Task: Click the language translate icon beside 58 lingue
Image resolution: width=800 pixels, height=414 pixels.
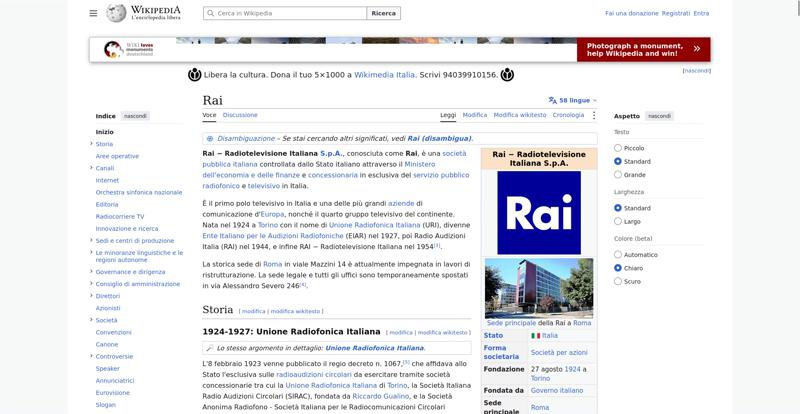Action: tap(553, 101)
